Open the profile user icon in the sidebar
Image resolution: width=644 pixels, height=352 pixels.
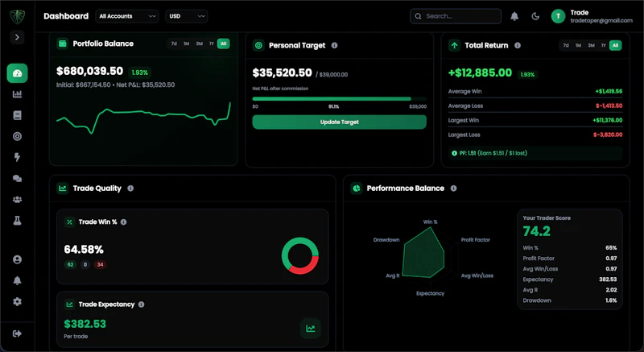click(x=17, y=259)
